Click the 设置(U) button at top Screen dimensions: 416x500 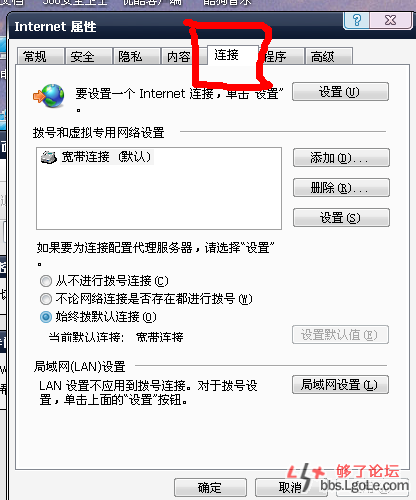point(340,92)
